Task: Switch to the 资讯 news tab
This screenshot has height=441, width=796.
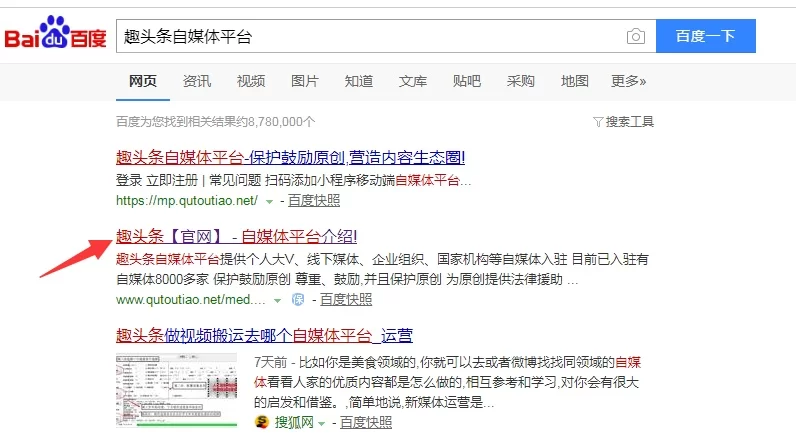Action: coord(197,81)
